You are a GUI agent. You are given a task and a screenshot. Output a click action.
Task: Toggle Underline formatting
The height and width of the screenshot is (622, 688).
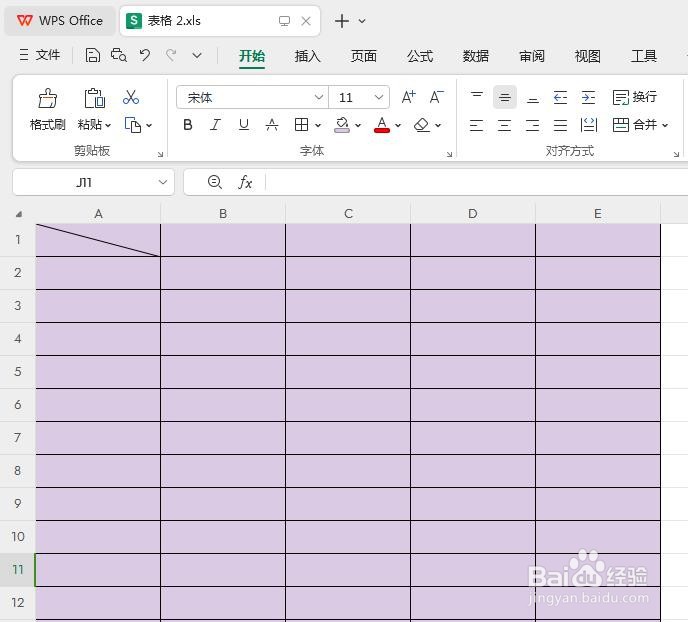pos(244,125)
